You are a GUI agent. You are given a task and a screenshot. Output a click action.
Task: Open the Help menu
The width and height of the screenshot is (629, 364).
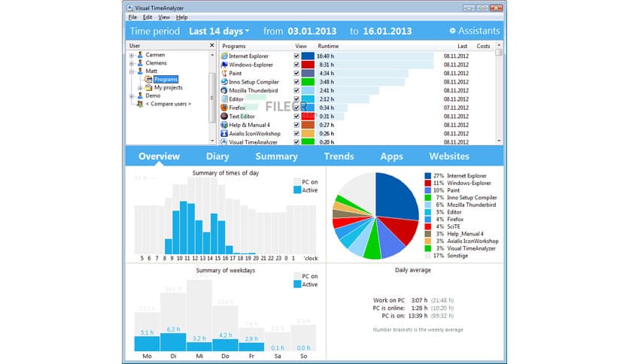tap(182, 17)
